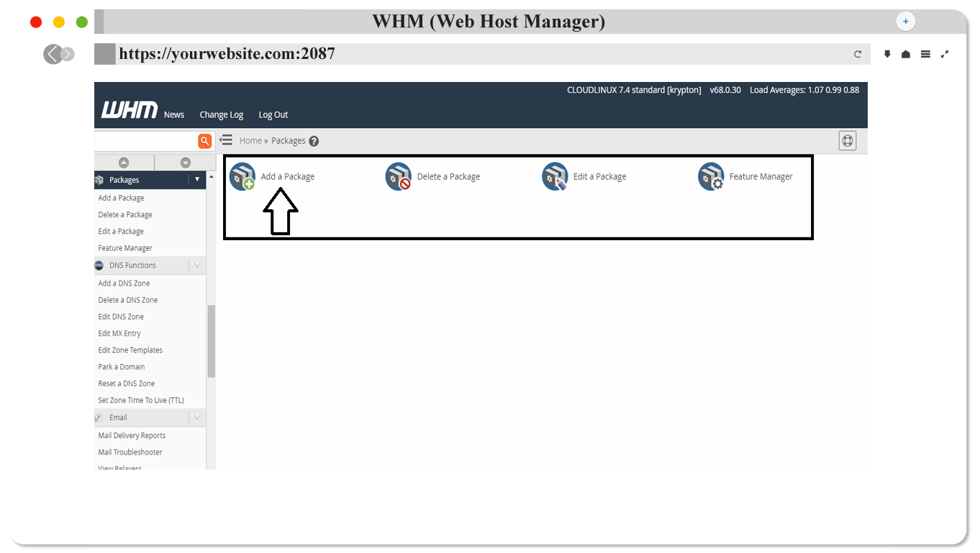This screenshot has height=553, width=980.
Task: Open Reset a DNS Zone
Action: click(x=127, y=383)
